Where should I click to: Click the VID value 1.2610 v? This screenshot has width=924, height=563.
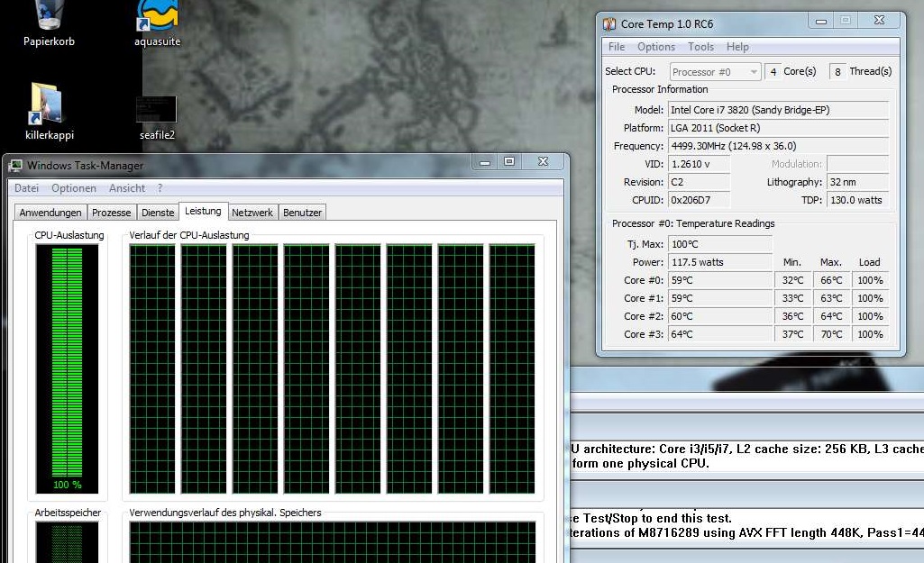point(699,164)
